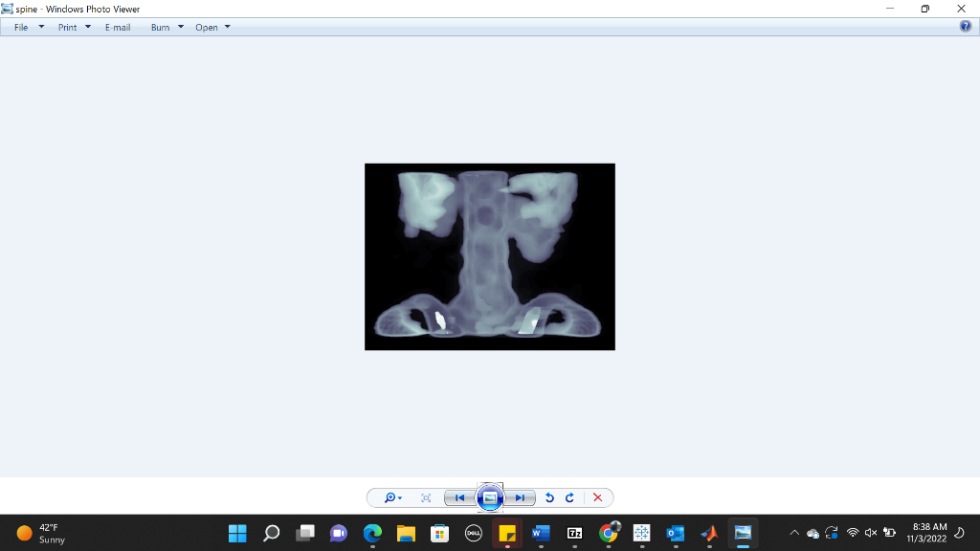This screenshot has width=980, height=551.
Task: Delete the spine picture
Action: [x=597, y=497]
